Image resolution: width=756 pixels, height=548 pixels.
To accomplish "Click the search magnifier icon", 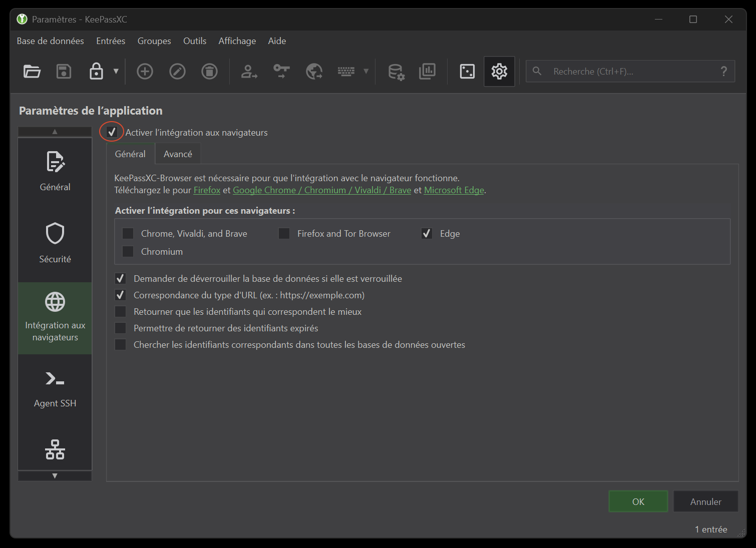I will 537,71.
